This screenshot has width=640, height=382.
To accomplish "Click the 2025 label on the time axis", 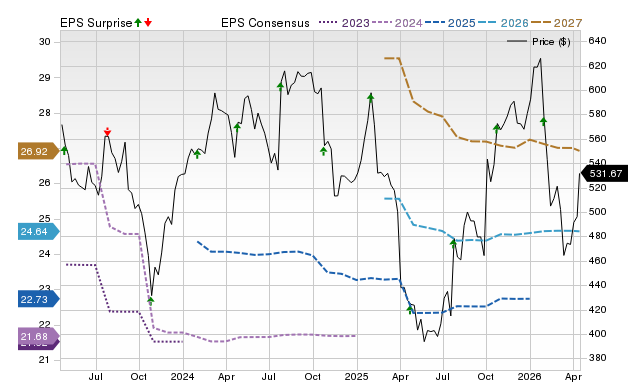I will (x=356, y=376).
